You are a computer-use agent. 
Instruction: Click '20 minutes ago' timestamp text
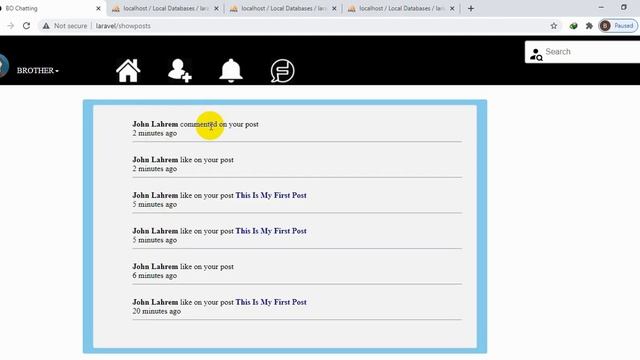(156, 311)
